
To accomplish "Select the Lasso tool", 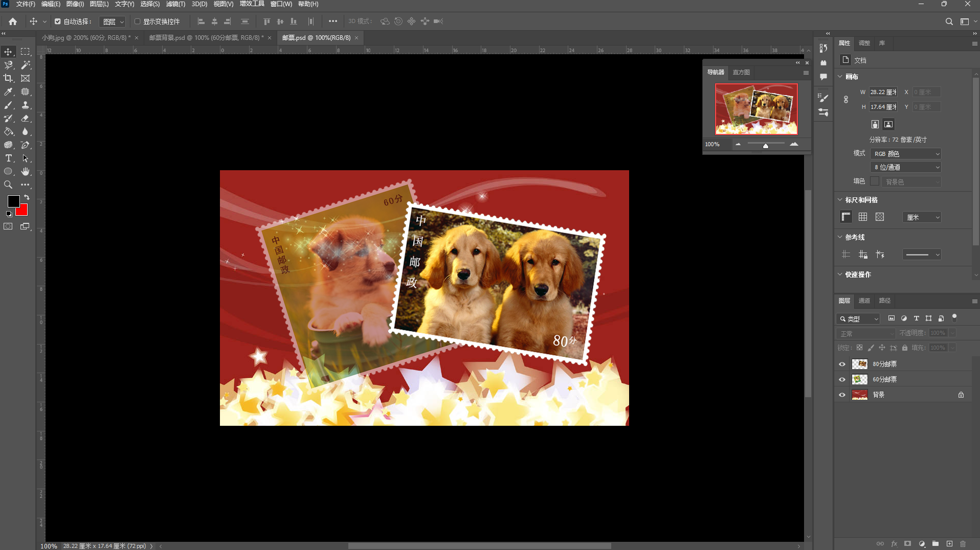I will point(8,65).
